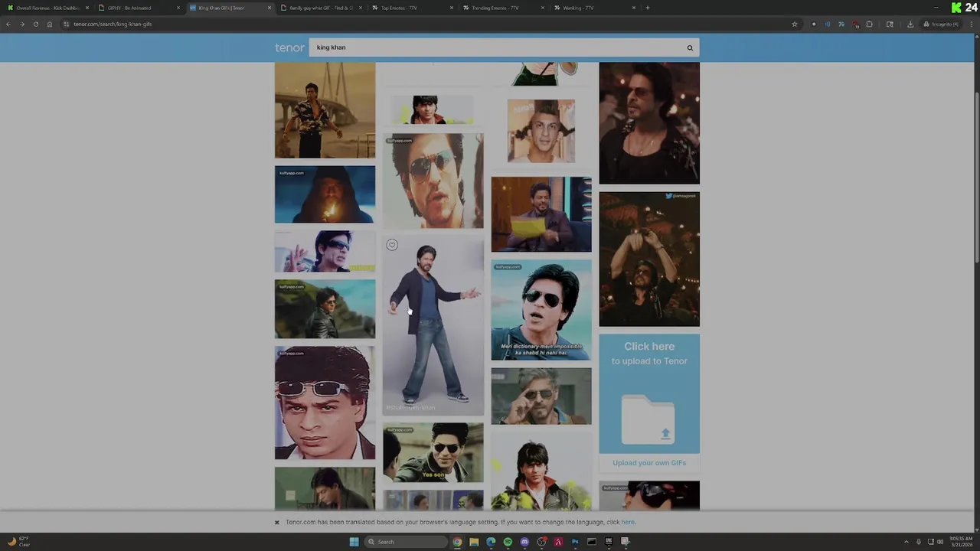Open Spotify from the taskbar
Viewport: 980px width, 551px height.
(508, 542)
